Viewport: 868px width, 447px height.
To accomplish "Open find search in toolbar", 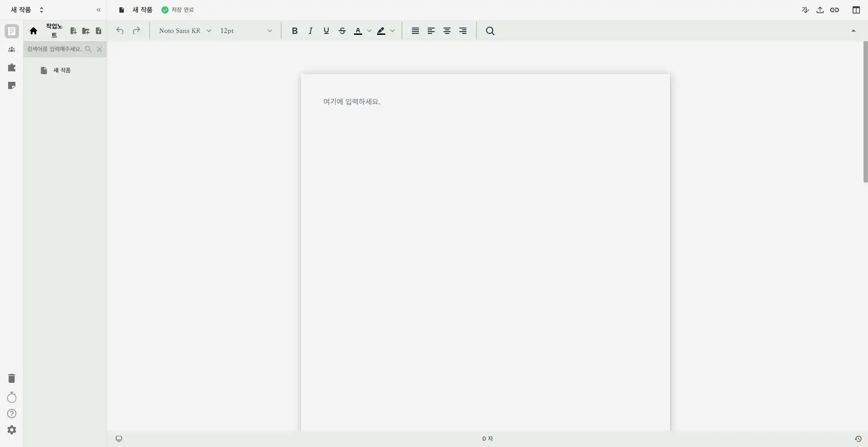I will tap(490, 31).
